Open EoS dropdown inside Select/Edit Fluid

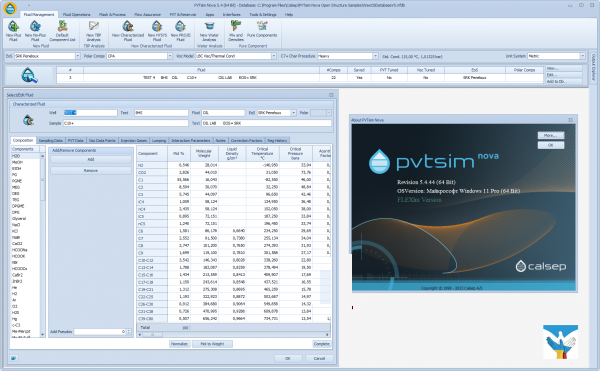[293, 113]
